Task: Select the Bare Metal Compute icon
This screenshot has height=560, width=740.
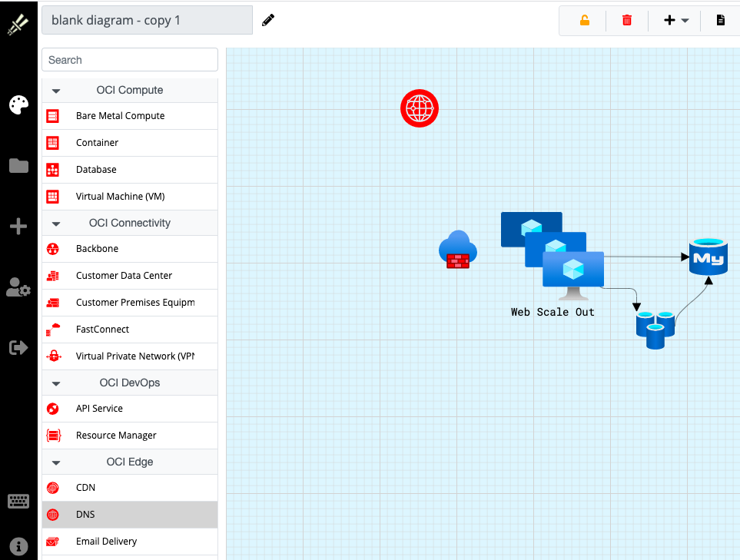Action: [53, 116]
